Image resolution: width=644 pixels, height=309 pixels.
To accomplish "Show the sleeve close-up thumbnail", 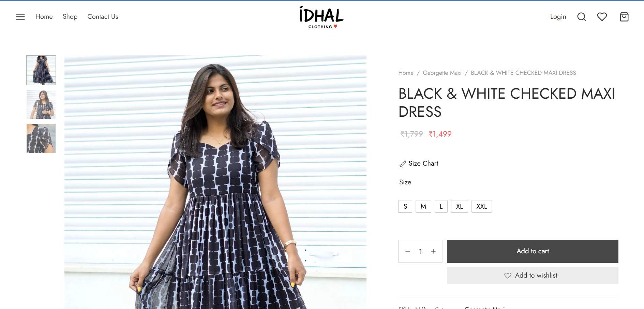I will pos(41,138).
